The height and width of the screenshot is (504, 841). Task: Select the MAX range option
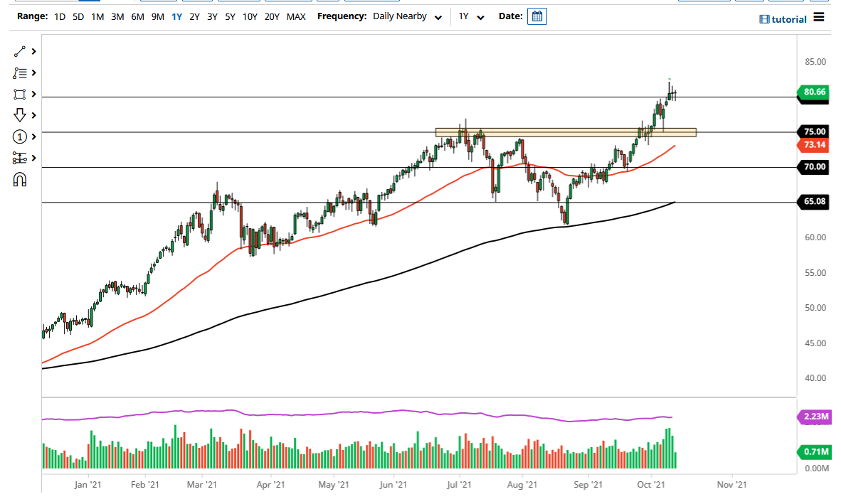tap(297, 16)
